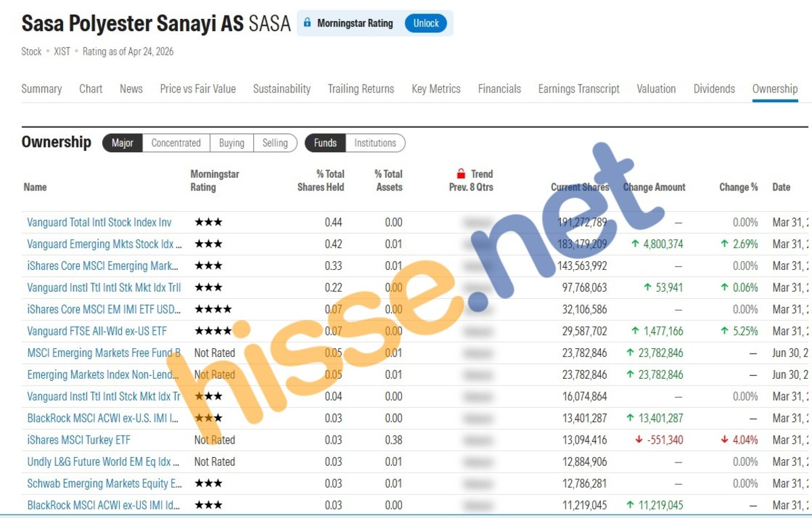Click green up arrow beside 1,477,166
812x518 pixels.
pos(635,331)
